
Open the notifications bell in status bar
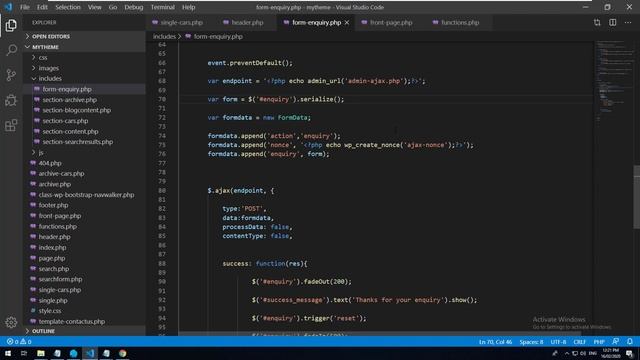click(630, 341)
